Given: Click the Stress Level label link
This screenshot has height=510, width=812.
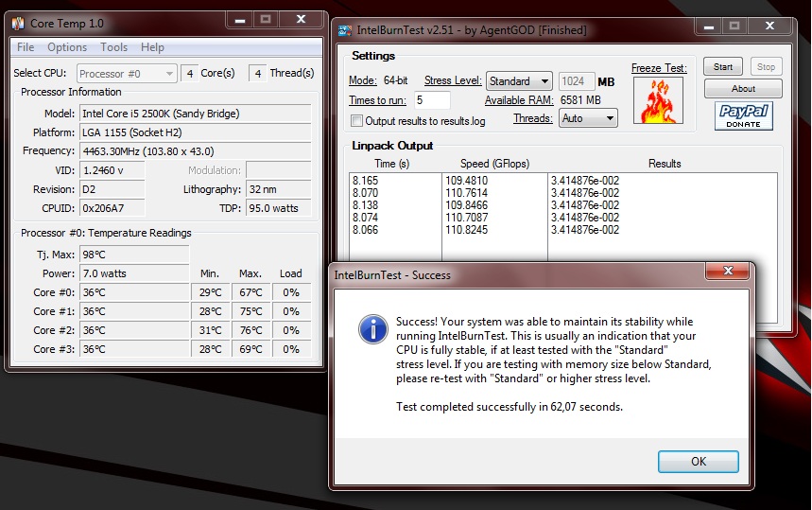Looking at the screenshot, I should pyautogui.click(x=453, y=80).
